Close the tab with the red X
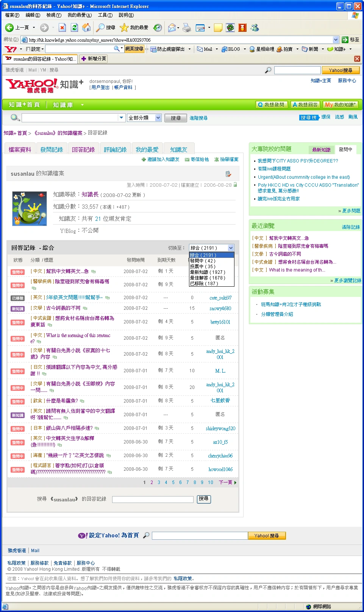 click(357, 59)
